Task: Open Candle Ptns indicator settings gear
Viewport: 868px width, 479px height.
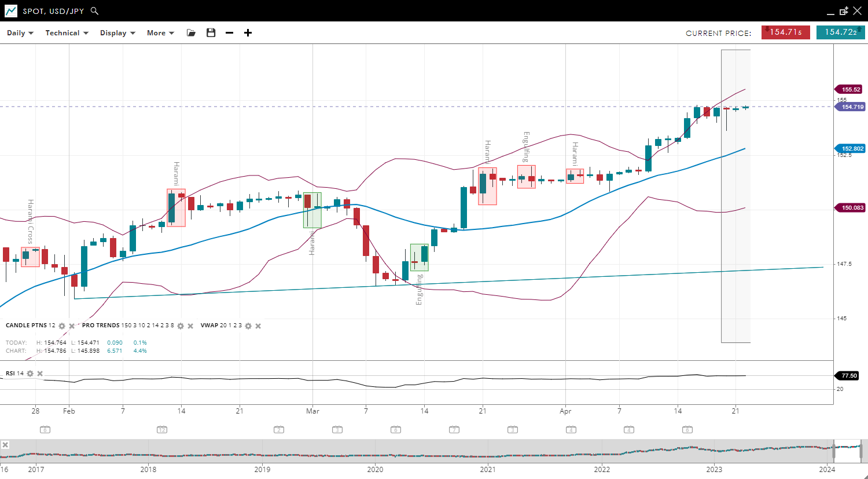Action: coord(62,326)
